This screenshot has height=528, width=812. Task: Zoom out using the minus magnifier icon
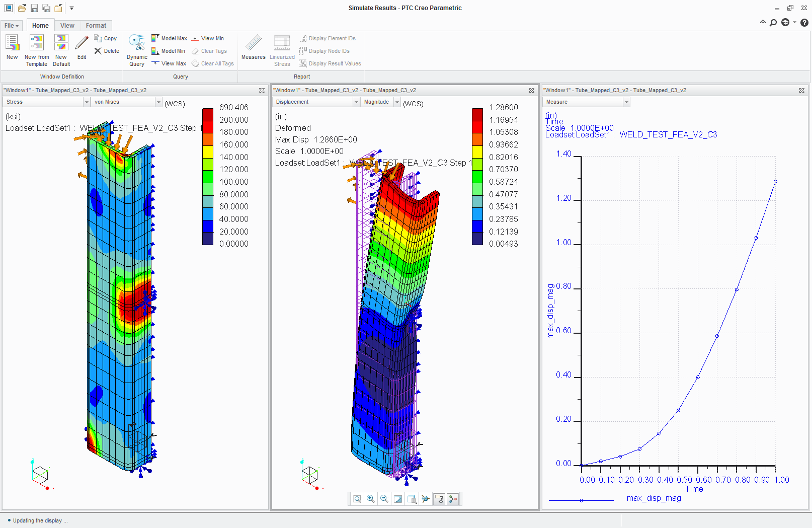(x=384, y=499)
